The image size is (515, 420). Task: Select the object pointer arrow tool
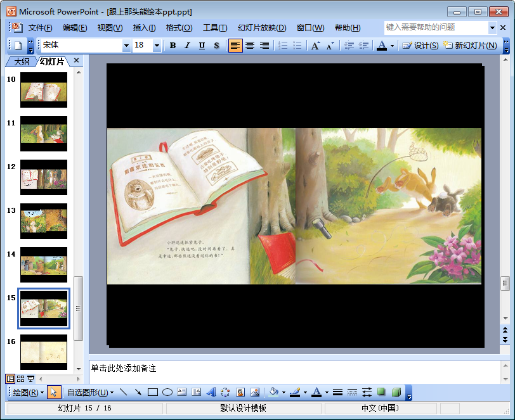[54, 392]
